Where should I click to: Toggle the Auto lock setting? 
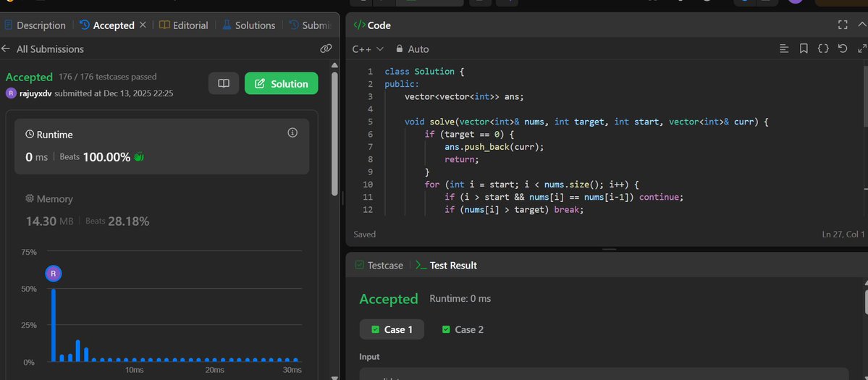click(413, 49)
